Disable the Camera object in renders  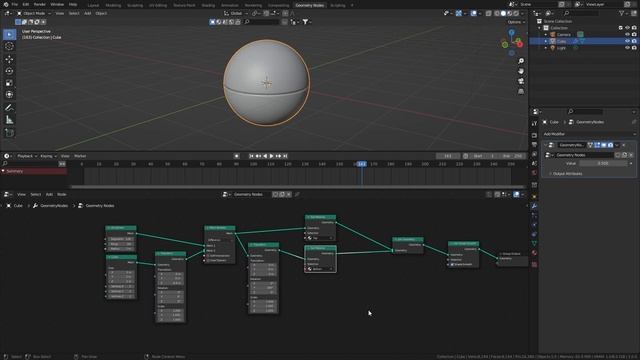(634, 35)
